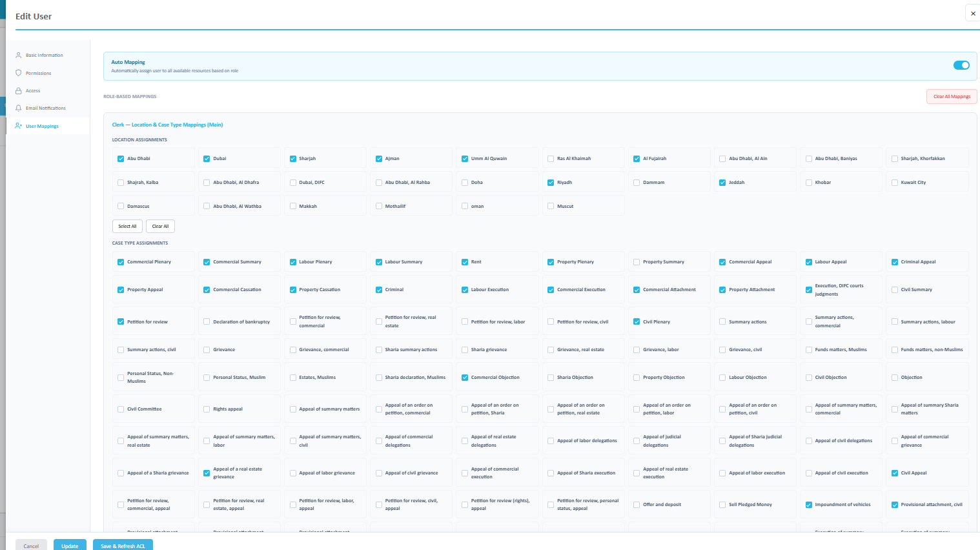Uncheck the Jeddah location checkbox
Screen dimensions: 980x550
722,183
